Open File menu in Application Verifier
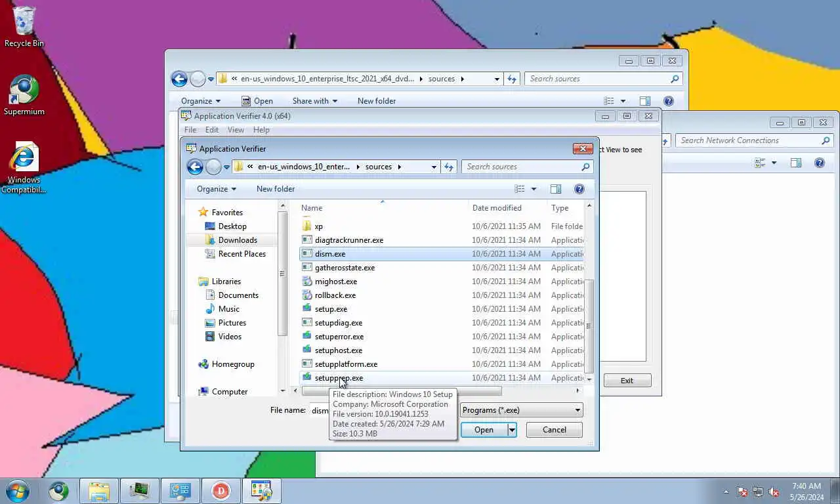This screenshot has width=840, height=504. 190,130
